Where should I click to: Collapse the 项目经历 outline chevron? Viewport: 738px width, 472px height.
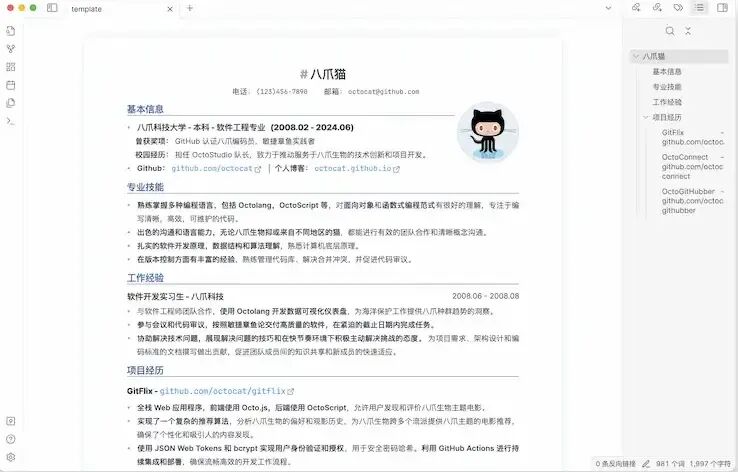tap(646, 117)
